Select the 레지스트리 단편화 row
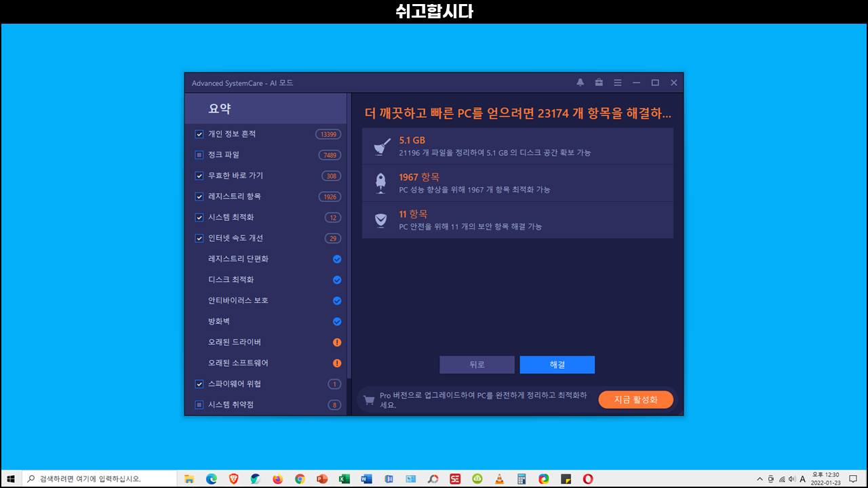 coord(265,259)
